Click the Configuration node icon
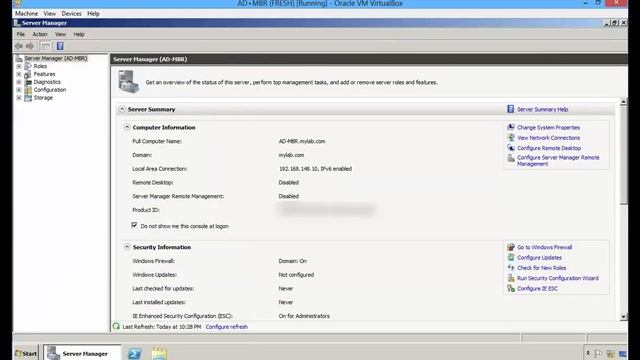This screenshot has height=360, width=640. [x=28, y=90]
